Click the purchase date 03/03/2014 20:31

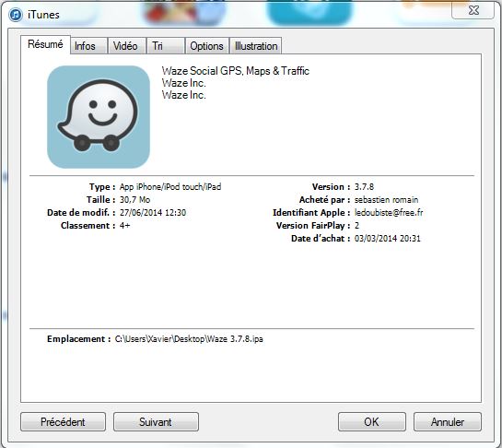pos(388,239)
